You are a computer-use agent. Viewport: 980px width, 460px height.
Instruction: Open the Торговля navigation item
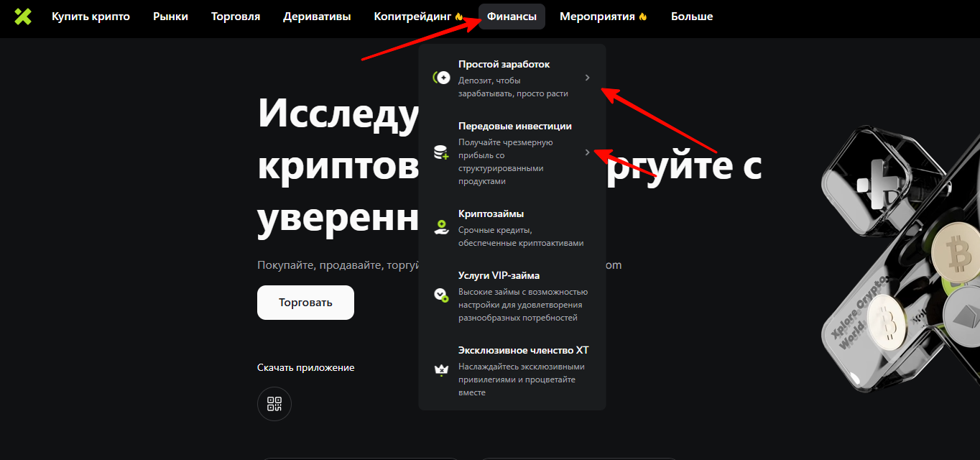pyautogui.click(x=236, y=17)
